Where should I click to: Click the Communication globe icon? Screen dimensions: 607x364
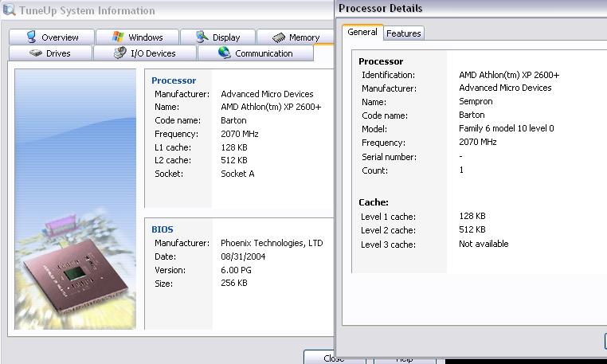[224, 53]
